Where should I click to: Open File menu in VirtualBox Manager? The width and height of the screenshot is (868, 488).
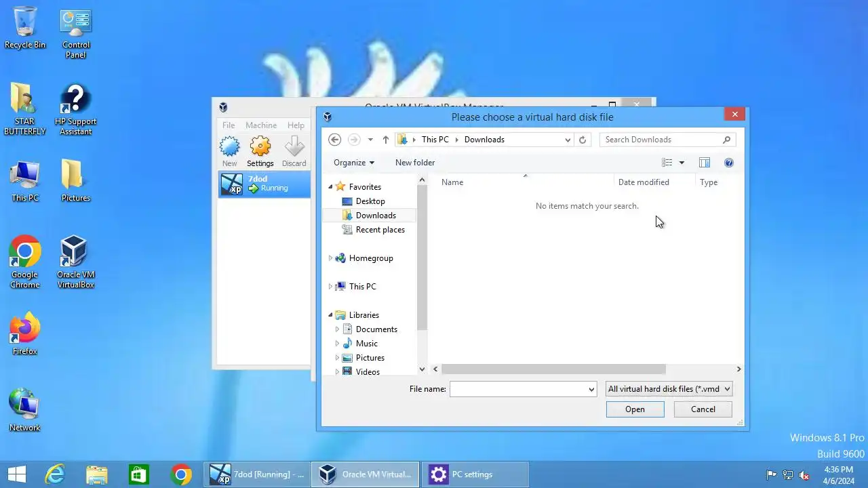click(x=229, y=125)
